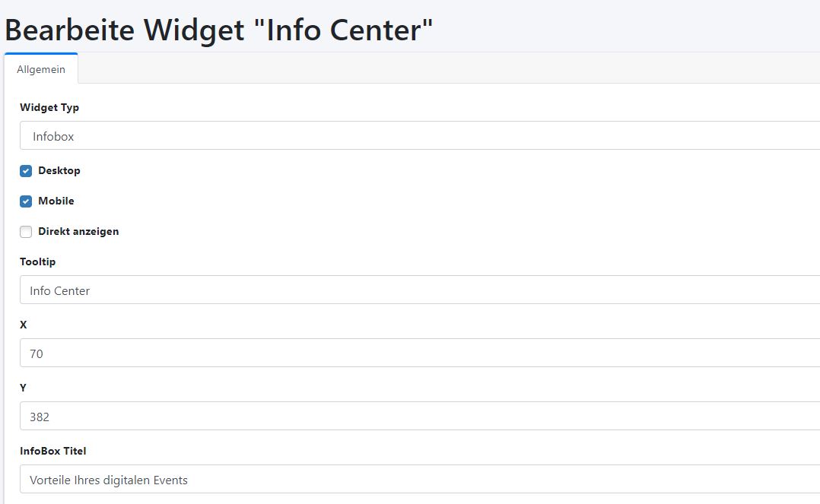This screenshot has height=504, width=820.
Task: Click the Tooltip field label
Action: [38, 262]
